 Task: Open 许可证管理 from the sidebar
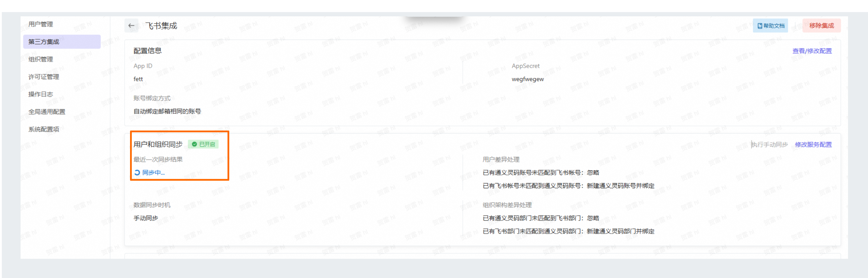pyautogui.click(x=44, y=77)
